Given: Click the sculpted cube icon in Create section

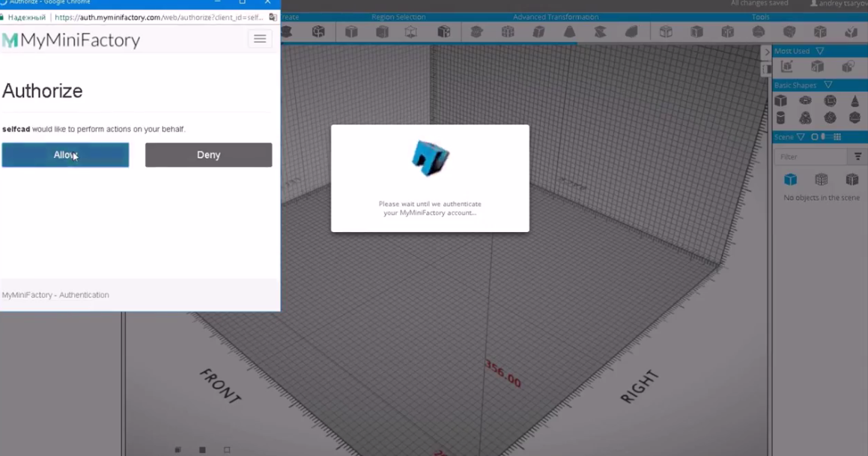Looking at the screenshot, I should [318, 31].
